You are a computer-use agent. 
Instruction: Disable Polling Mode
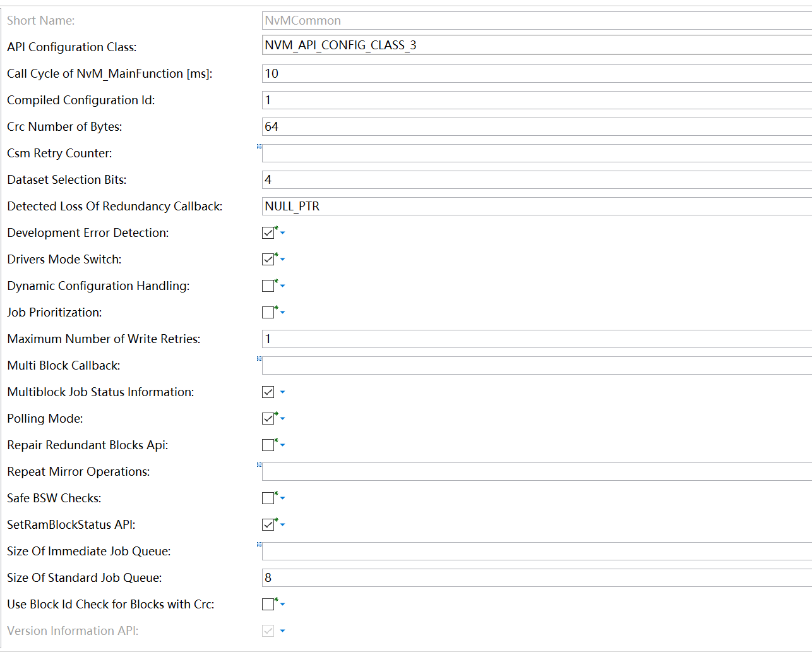point(268,418)
